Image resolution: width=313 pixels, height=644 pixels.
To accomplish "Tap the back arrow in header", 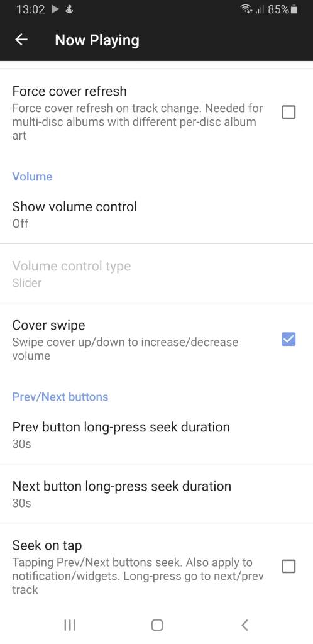I will pos(21,40).
